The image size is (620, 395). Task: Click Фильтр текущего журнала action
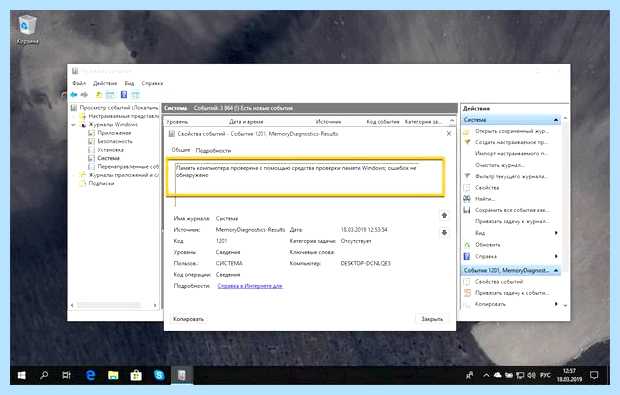point(511,176)
